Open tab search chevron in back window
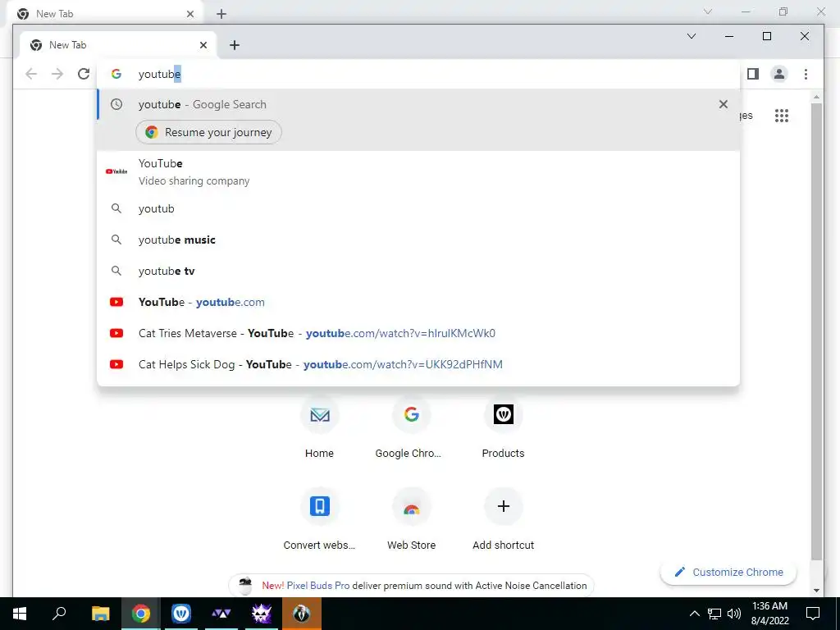 click(x=708, y=11)
